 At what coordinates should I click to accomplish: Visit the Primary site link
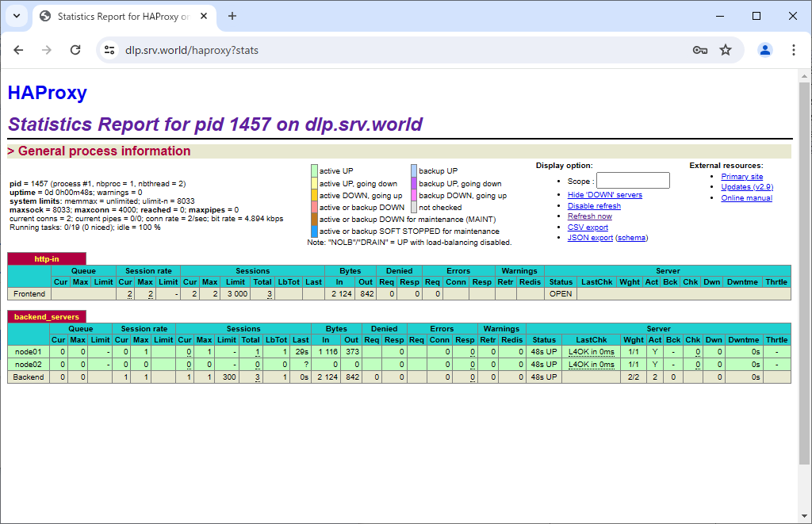(x=741, y=177)
